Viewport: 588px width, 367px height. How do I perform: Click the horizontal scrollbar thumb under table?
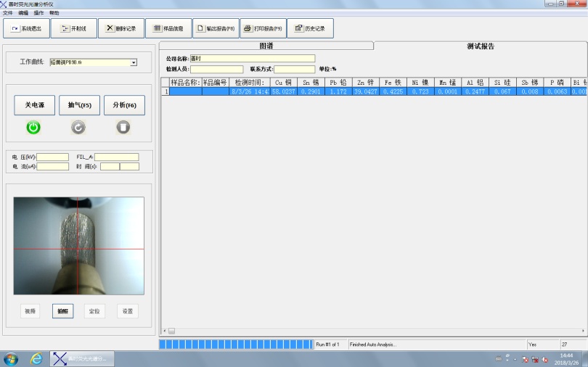pyautogui.click(x=171, y=331)
